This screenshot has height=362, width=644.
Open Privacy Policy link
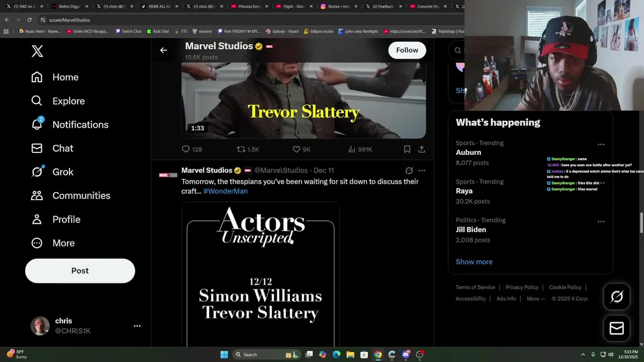522,287
